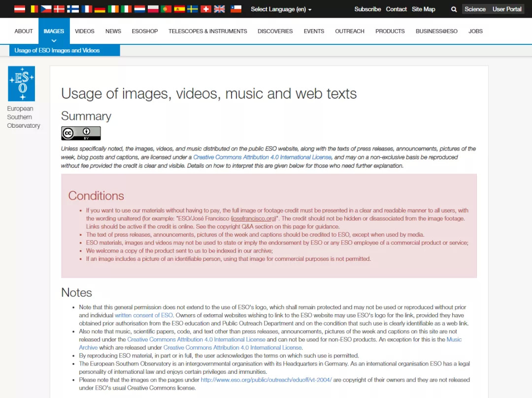Select the Portuguese flag icon
The image size is (532, 398).
point(166,9)
